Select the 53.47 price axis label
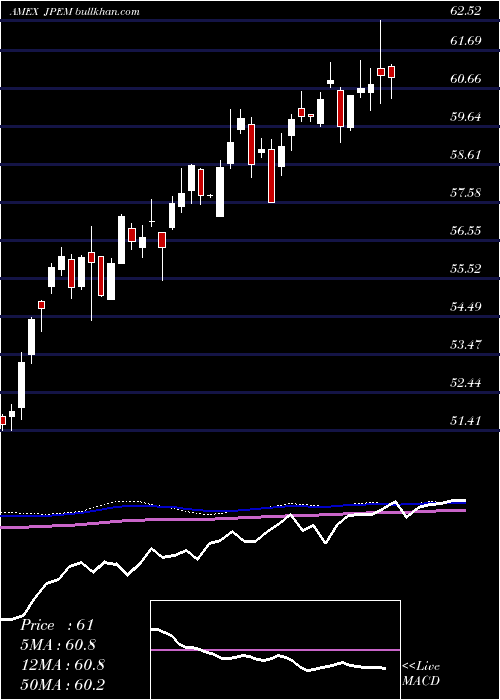Image resolution: width=500 pixels, height=700 pixels. [466, 345]
